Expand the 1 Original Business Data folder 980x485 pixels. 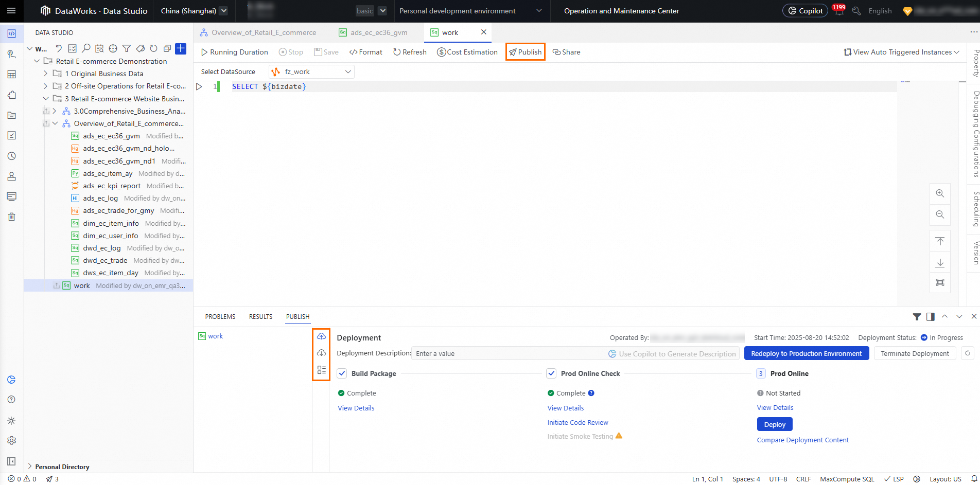pos(46,74)
